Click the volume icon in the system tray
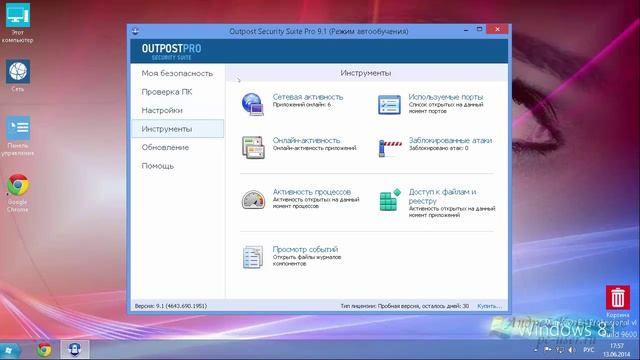Screen dimensions: 640x360 572,350
